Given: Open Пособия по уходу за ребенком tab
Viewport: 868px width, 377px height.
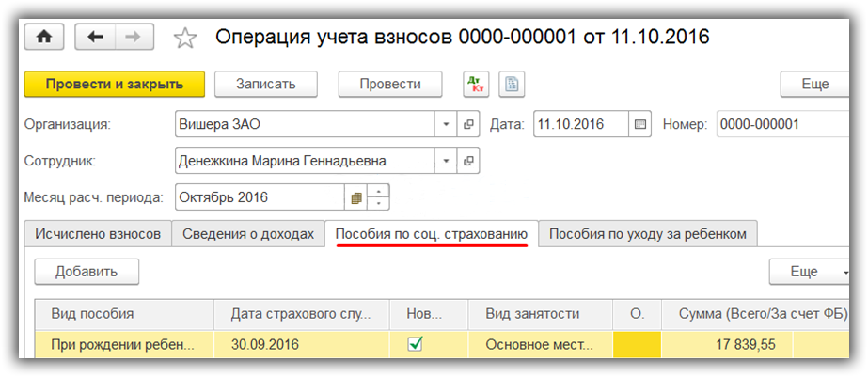Looking at the screenshot, I should pyautogui.click(x=648, y=234).
